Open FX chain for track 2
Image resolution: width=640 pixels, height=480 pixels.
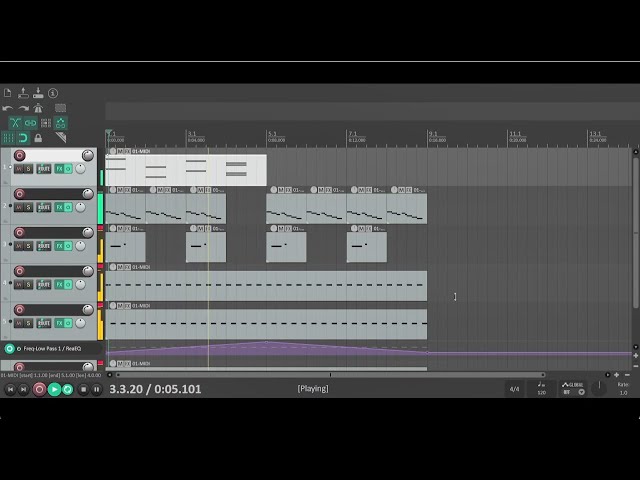59,207
